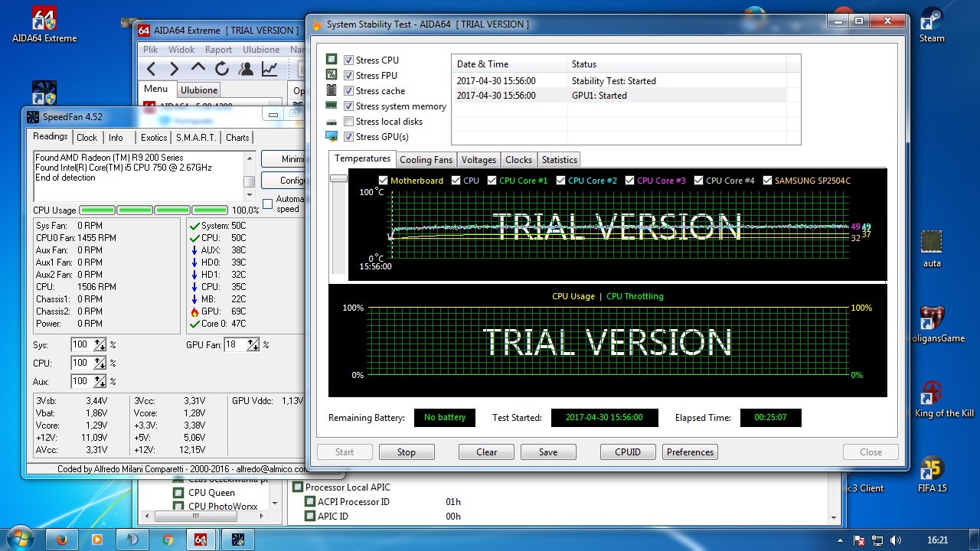Switch to SpeedFan via taskbar button

[x=237, y=540]
